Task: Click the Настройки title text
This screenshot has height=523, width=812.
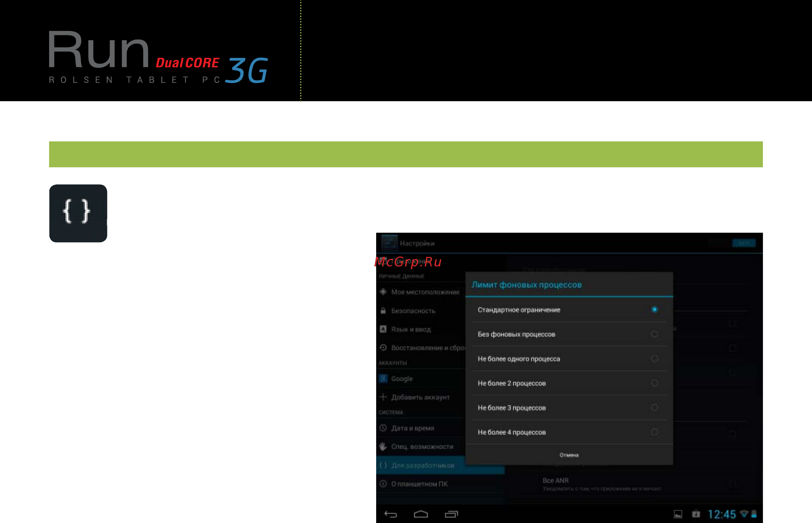Action: pyautogui.click(x=417, y=243)
